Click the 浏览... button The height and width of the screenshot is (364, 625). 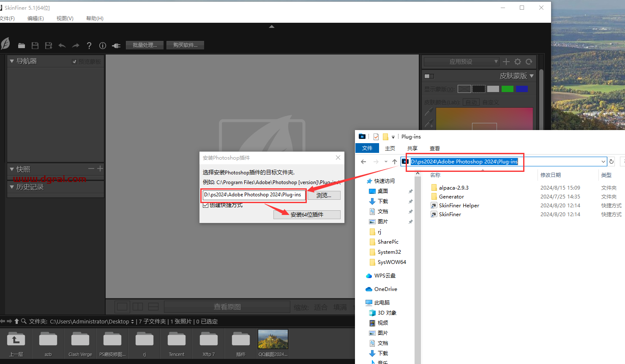324,195
